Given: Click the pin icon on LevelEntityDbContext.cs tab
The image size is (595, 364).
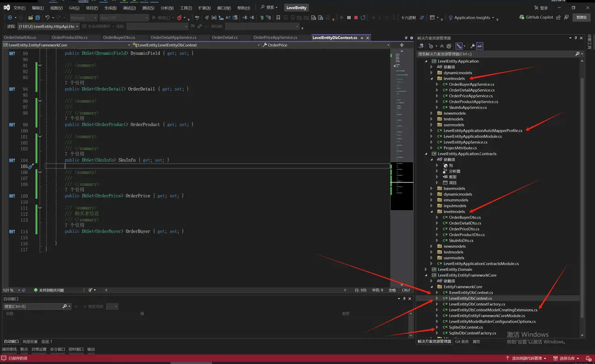Looking at the screenshot, I should (362, 38).
